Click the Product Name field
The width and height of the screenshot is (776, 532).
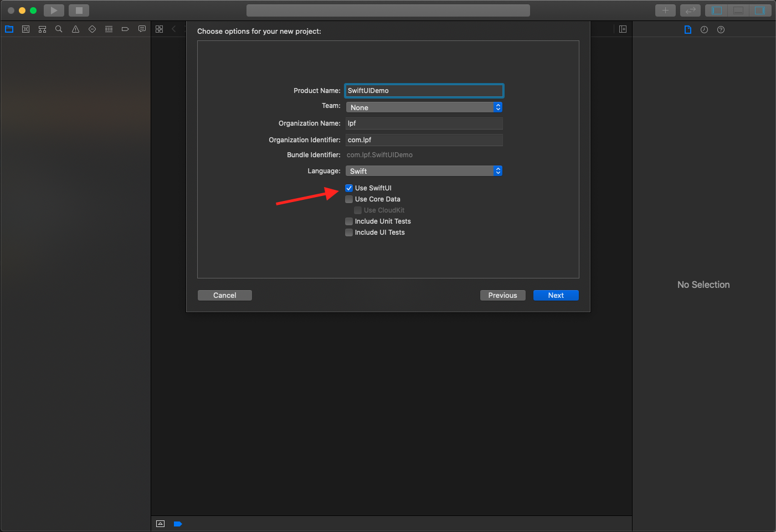(424, 91)
